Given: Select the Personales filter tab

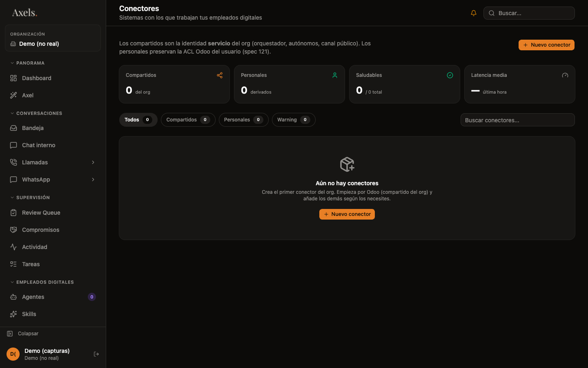Looking at the screenshot, I should 243,120.
